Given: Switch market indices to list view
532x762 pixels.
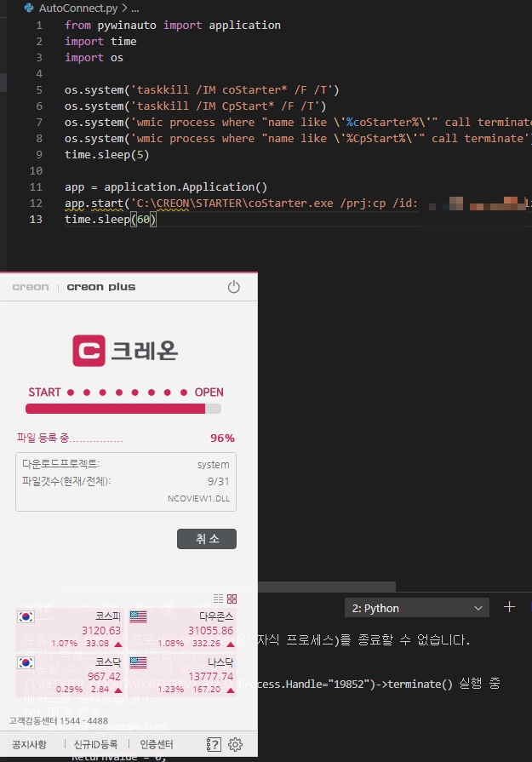Looking at the screenshot, I should pyautogui.click(x=219, y=599).
